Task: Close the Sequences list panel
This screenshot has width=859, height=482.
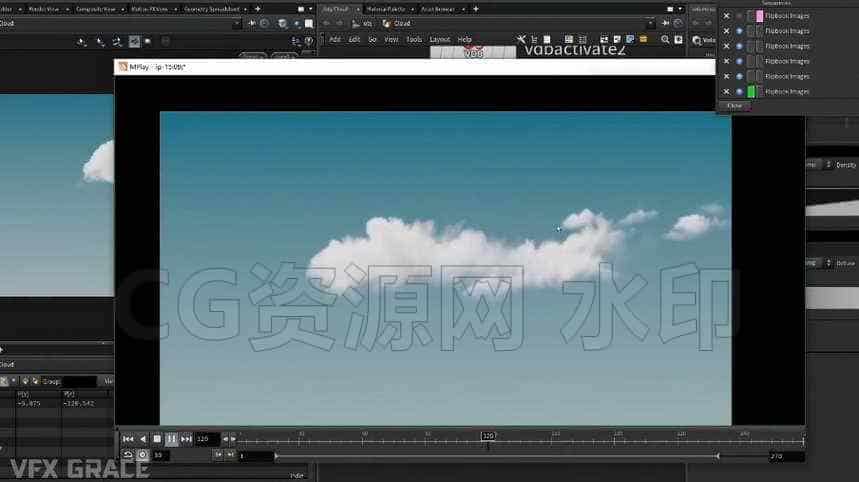Action: click(x=735, y=106)
